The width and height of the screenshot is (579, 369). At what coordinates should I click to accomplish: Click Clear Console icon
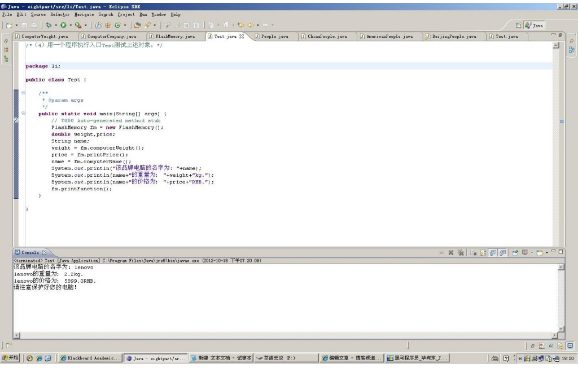[473, 253]
